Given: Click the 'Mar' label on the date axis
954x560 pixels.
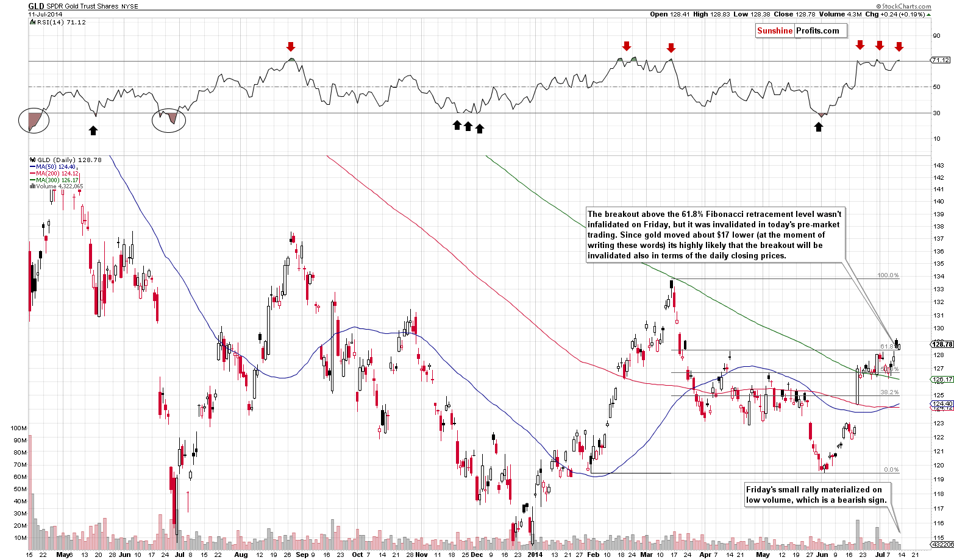Looking at the screenshot, I should [x=646, y=555].
